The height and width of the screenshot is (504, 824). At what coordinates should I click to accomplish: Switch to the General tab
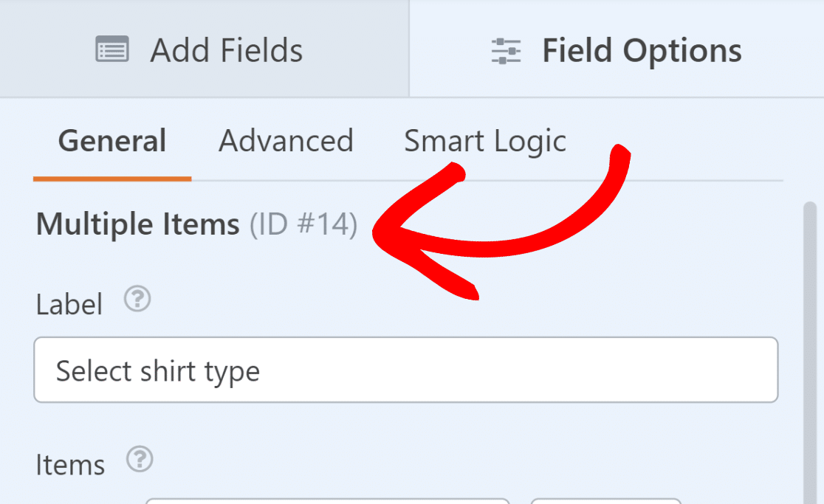[x=112, y=141]
